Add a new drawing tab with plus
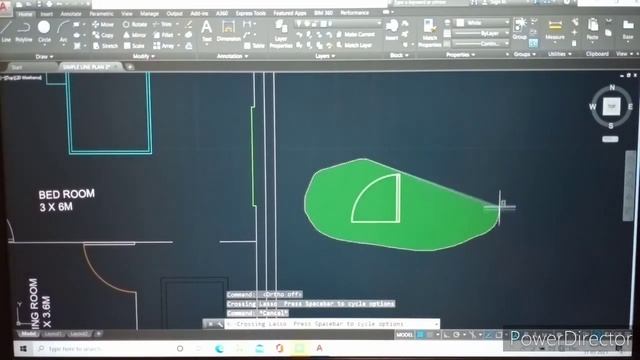 [129, 67]
